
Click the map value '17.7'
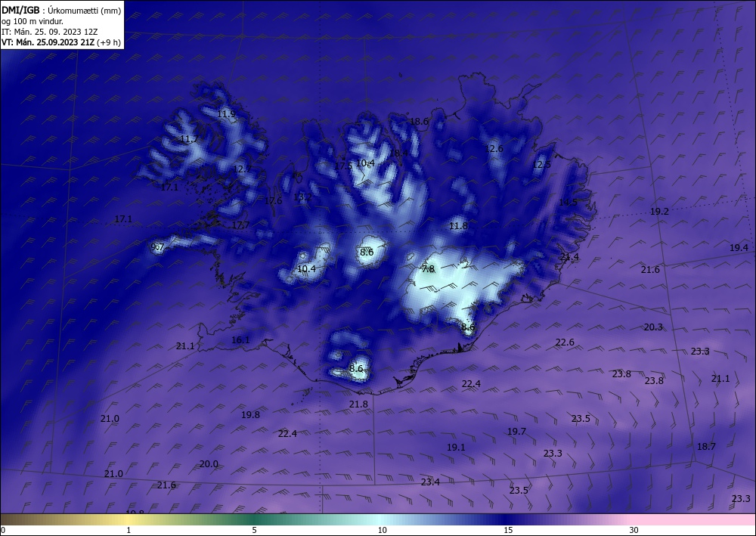pyautogui.click(x=240, y=225)
